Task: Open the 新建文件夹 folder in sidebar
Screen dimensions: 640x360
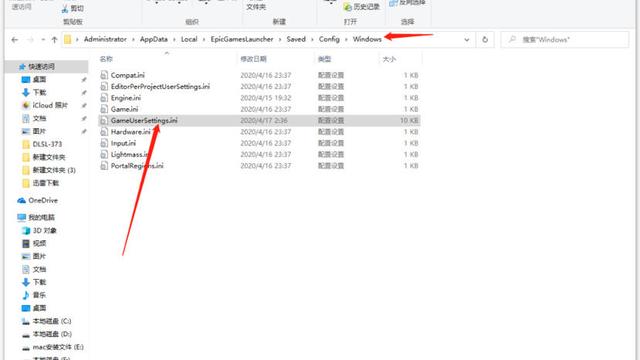Action: tap(49, 157)
